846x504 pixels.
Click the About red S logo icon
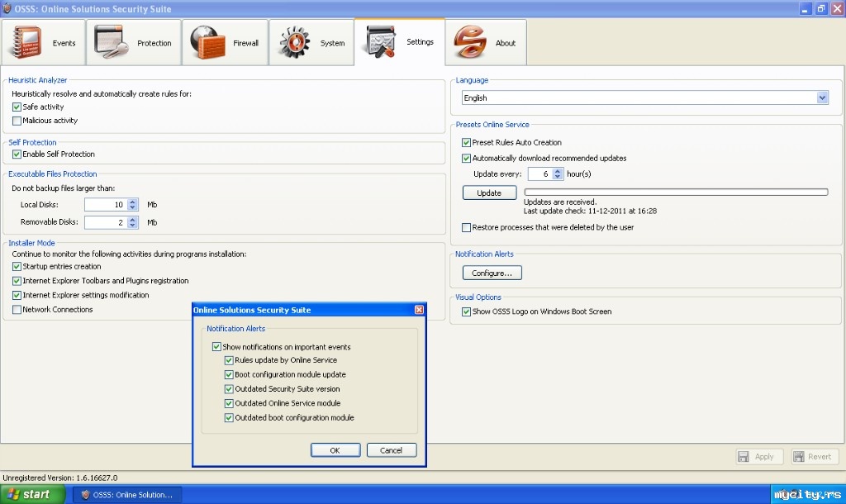470,41
